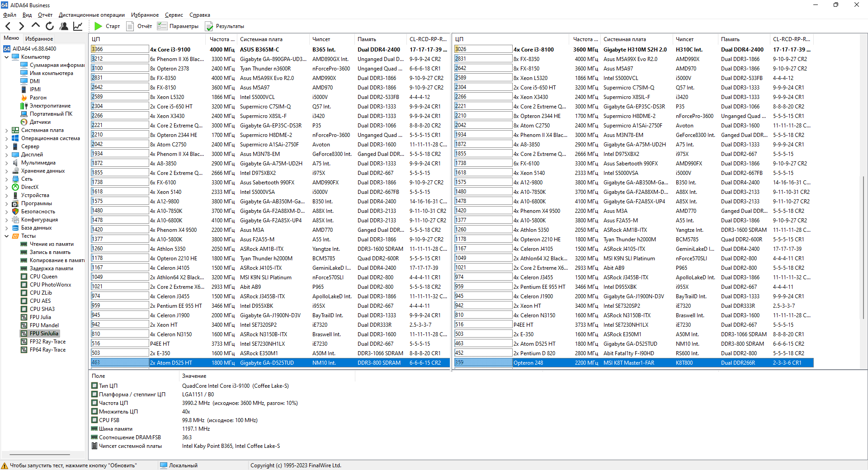This screenshot has height=470, width=868.
Task: Open benchmark Параметры from the toolbar
Action: (178, 26)
